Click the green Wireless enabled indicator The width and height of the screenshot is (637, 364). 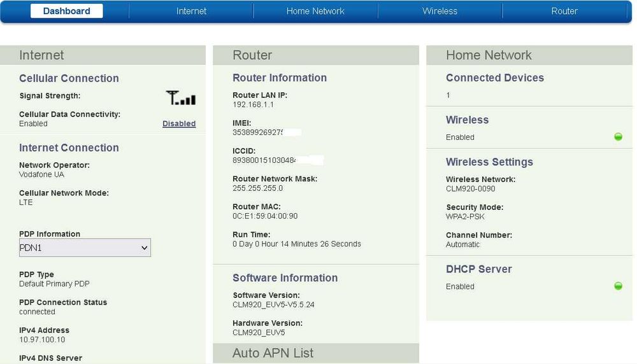[618, 137]
